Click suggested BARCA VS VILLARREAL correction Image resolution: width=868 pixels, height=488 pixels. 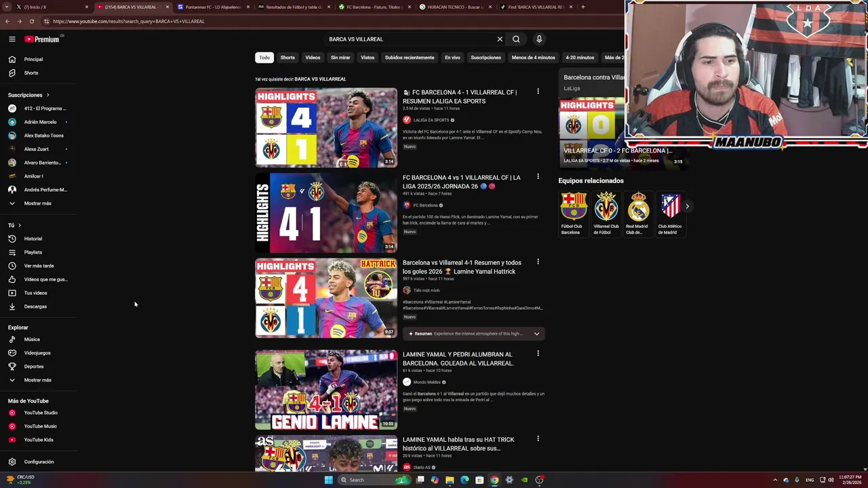[x=320, y=79]
